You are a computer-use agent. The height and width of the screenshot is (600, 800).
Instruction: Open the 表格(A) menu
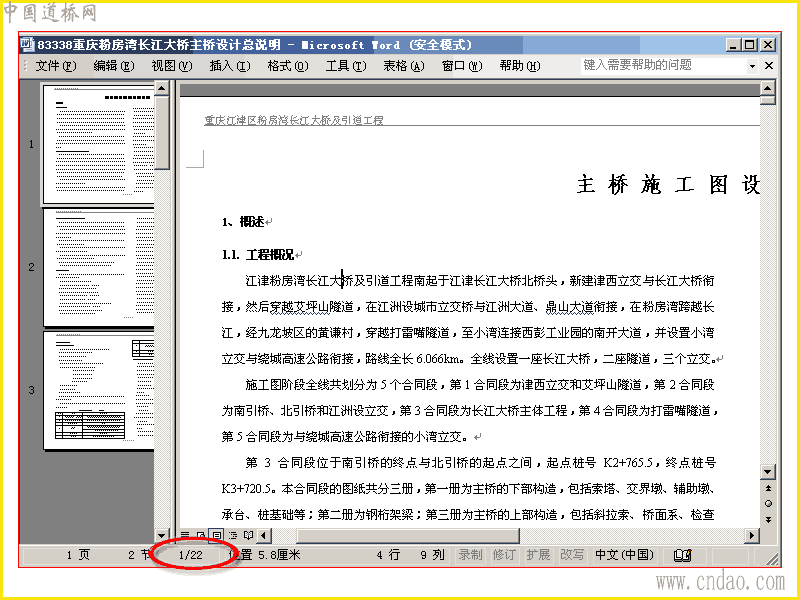404,66
